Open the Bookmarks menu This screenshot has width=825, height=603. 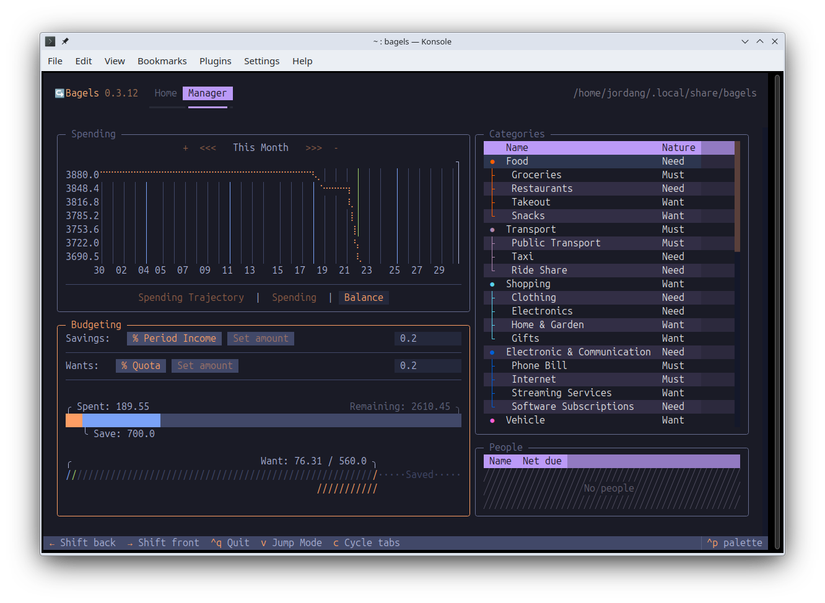click(161, 61)
